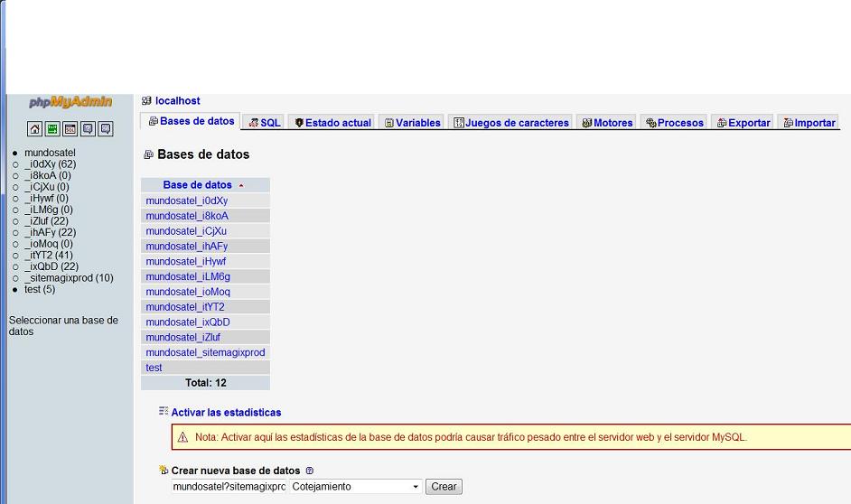The image size is (851, 504).
Task: Click the Total: 12 footer cell
Action: (206, 382)
